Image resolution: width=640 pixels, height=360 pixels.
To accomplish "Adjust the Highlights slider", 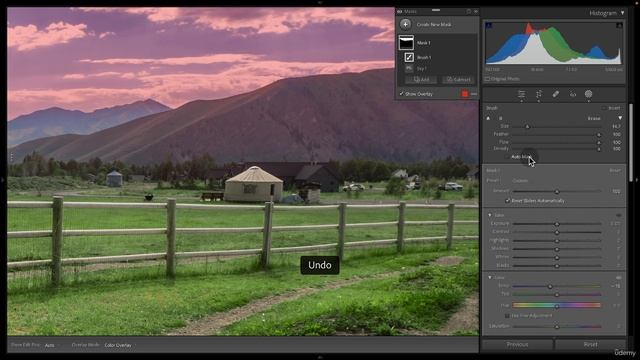I will 556,240.
